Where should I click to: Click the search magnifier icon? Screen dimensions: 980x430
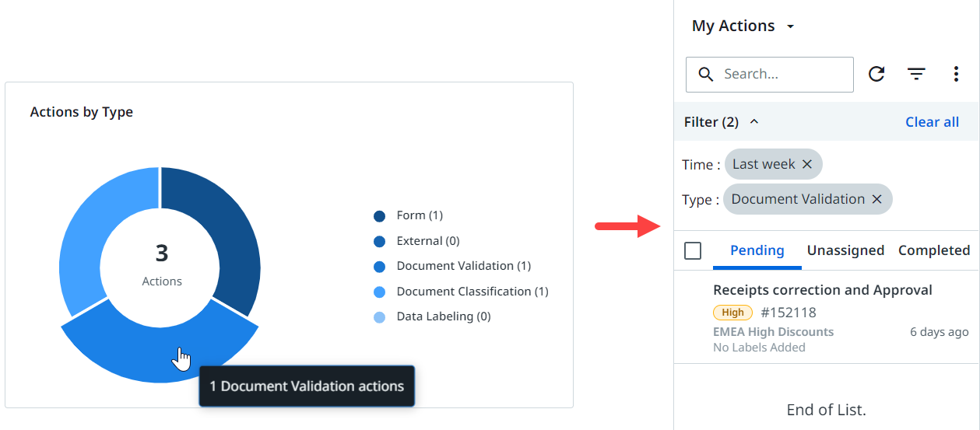706,75
